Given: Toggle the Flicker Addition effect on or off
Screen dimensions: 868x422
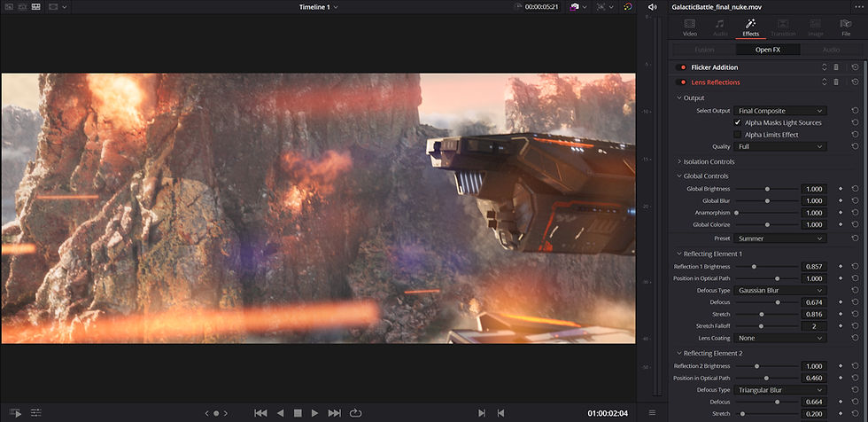Looking at the screenshot, I should (x=681, y=67).
